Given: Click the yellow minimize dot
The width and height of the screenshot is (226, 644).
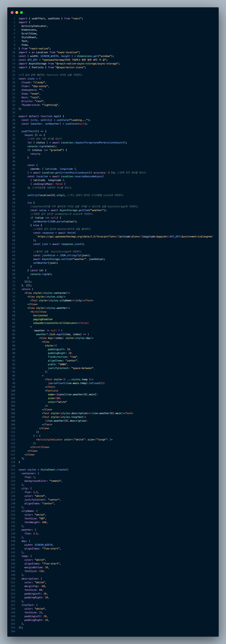Looking at the screenshot, I should pyautogui.click(x=17, y=13).
